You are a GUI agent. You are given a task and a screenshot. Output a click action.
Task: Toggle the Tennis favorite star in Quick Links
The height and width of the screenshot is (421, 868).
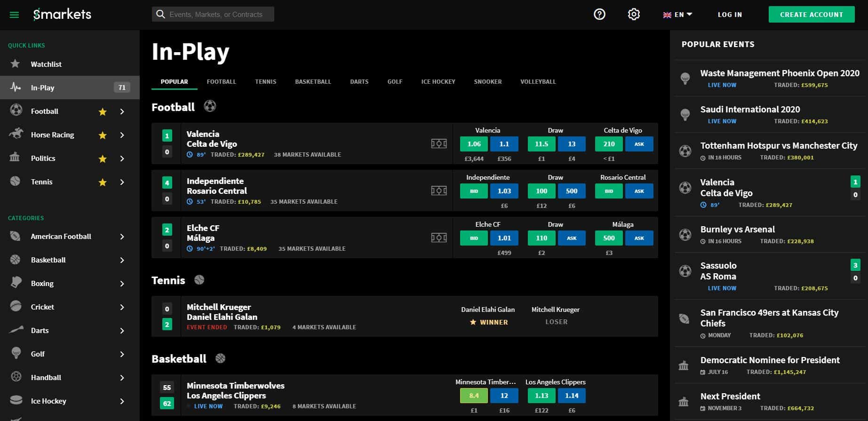coord(103,182)
